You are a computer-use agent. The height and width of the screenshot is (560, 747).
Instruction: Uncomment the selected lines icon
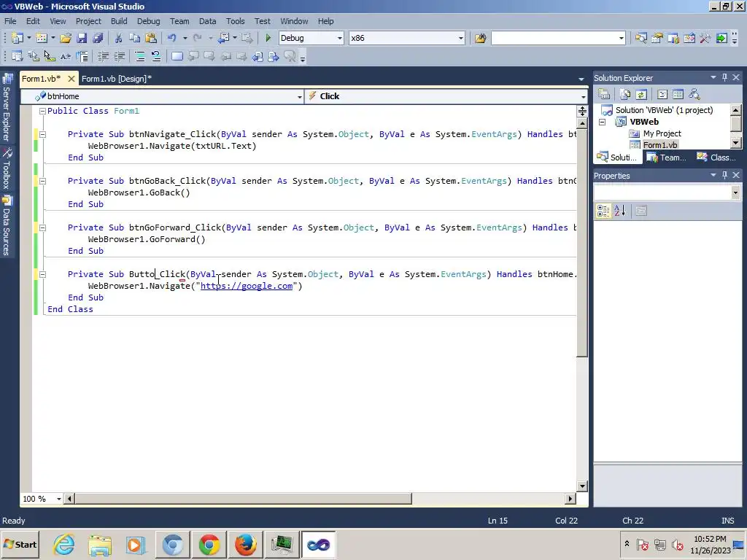coord(156,56)
